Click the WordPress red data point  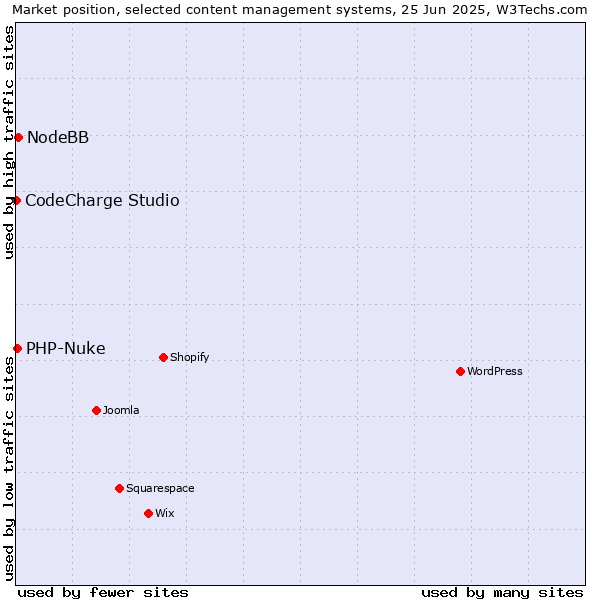click(x=460, y=372)
